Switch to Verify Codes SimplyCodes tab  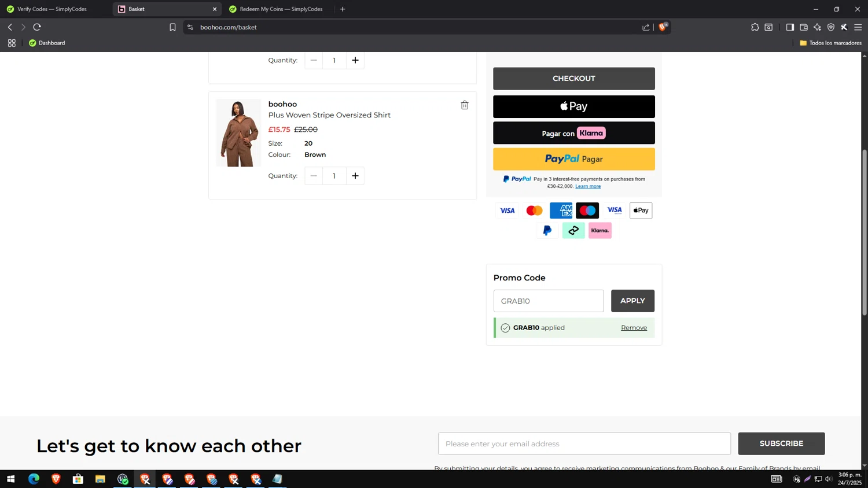[x=52, y=9]
